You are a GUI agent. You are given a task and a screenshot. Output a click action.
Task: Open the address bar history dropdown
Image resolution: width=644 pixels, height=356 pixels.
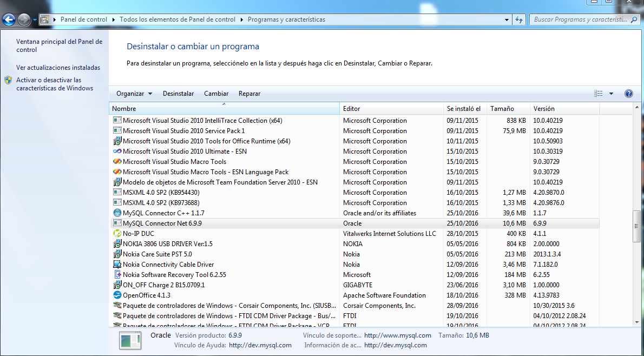point(507,19)
